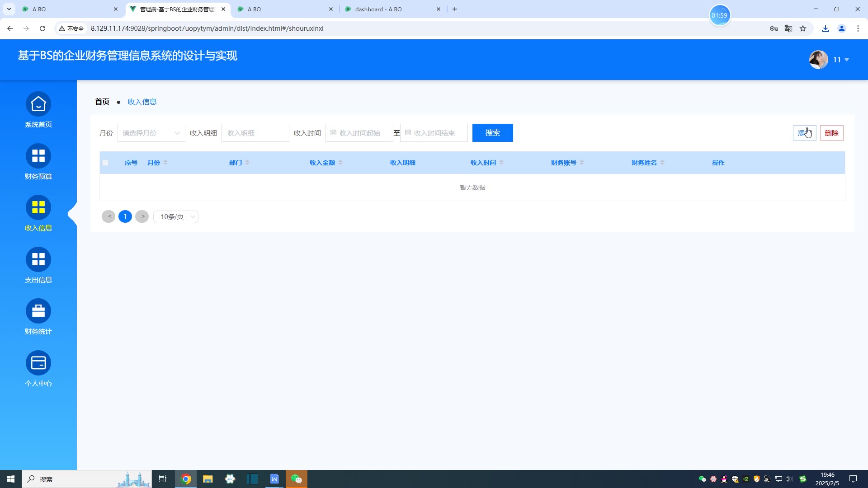Click the user avatar picture
Screen dimensions: 868x488
[x=818, y=60]
